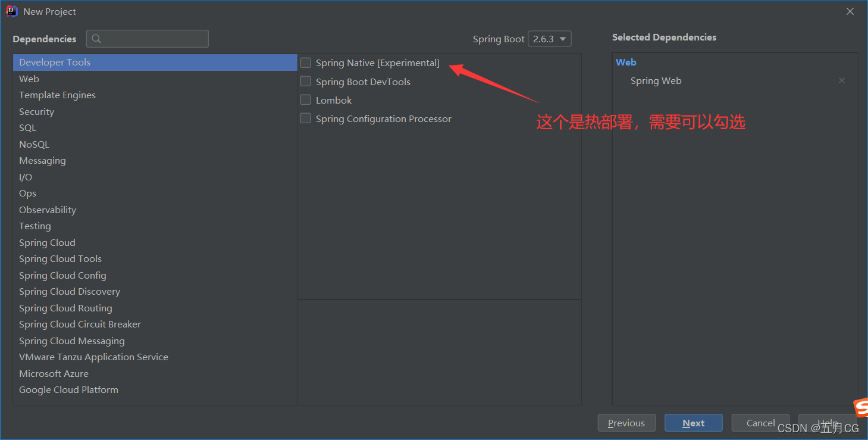Choose VMware Tanzu Application Service category
The height and width of the screenshot is (440, 868).
(155, 357)
